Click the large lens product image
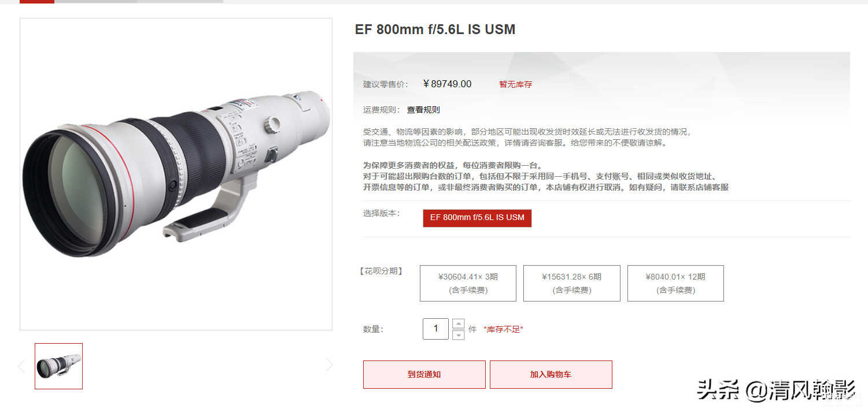Image resolution: width=868 pixels, height=413 pixels. pos(176,174)
